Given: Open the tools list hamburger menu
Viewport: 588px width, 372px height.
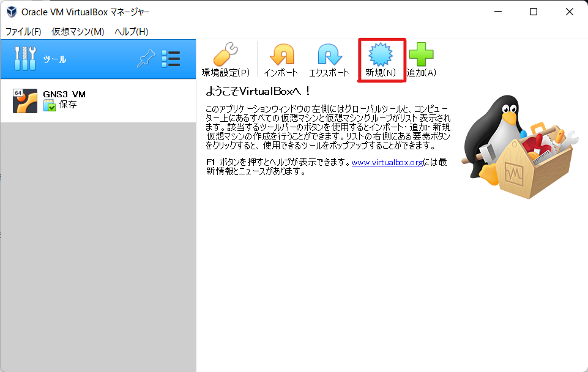Looking at the screenshot, I should [171, 58].
